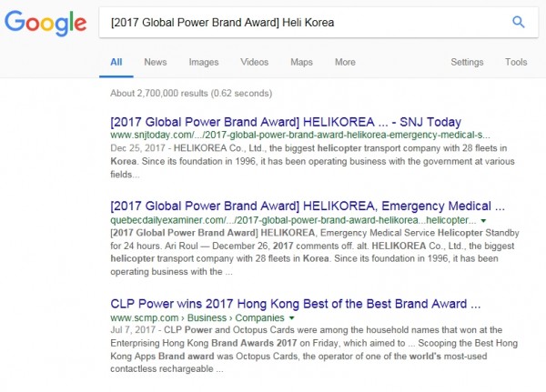Open the Settings menu

(x=467, y=63)
